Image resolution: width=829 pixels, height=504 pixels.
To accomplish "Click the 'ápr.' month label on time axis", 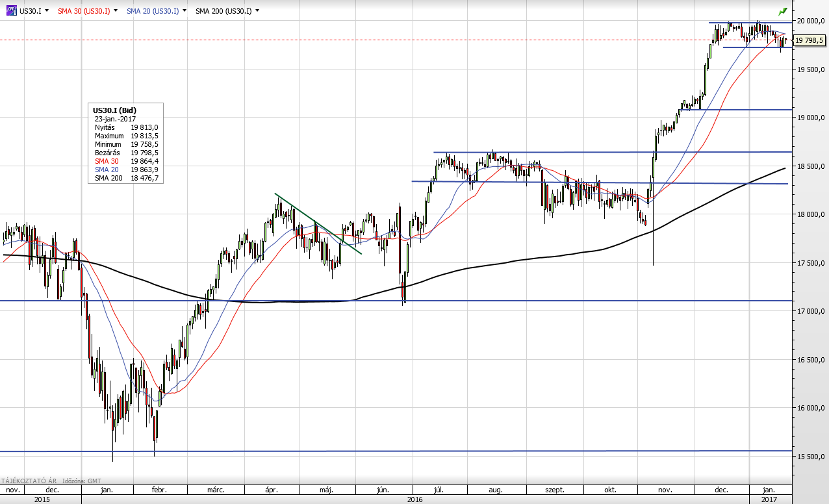I will point(272,490).
